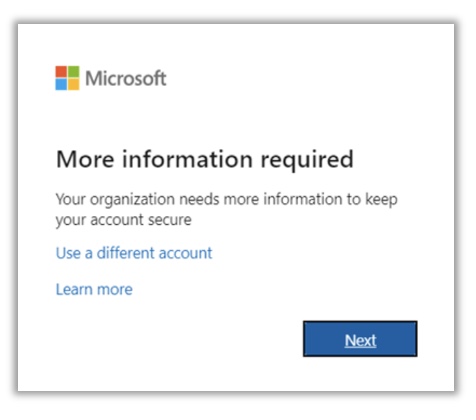The width and height of the screenshot is (476, 420).
Task: Click the 'Your organization needs more information' text
Action: 199,200
